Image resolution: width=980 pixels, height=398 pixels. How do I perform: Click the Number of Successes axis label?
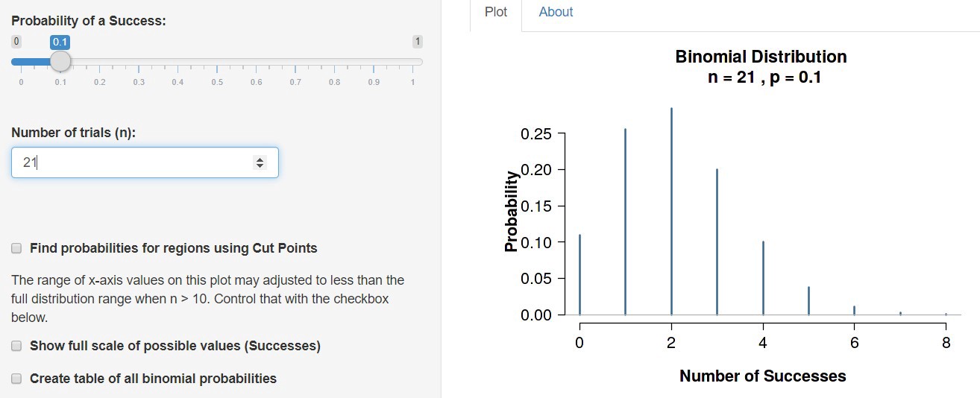(x=762, y=376)
